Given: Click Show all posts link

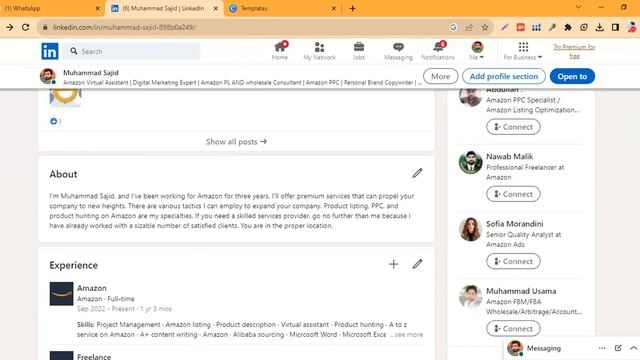Looking at the screenshot, I should tap(236, 142).
